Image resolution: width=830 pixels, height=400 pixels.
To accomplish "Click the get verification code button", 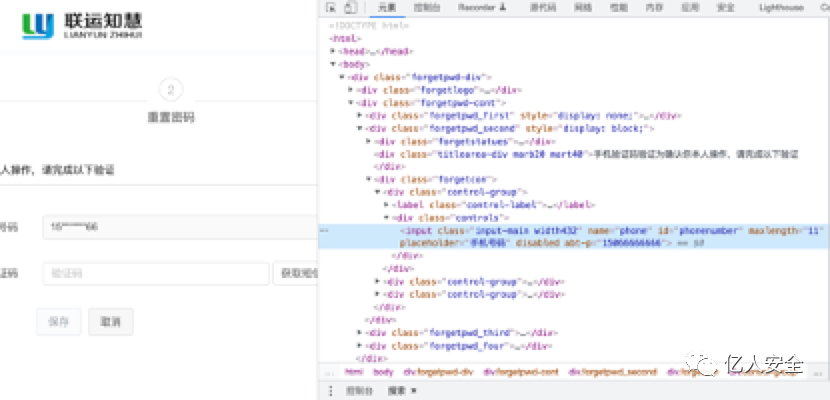I will (295, 274).
